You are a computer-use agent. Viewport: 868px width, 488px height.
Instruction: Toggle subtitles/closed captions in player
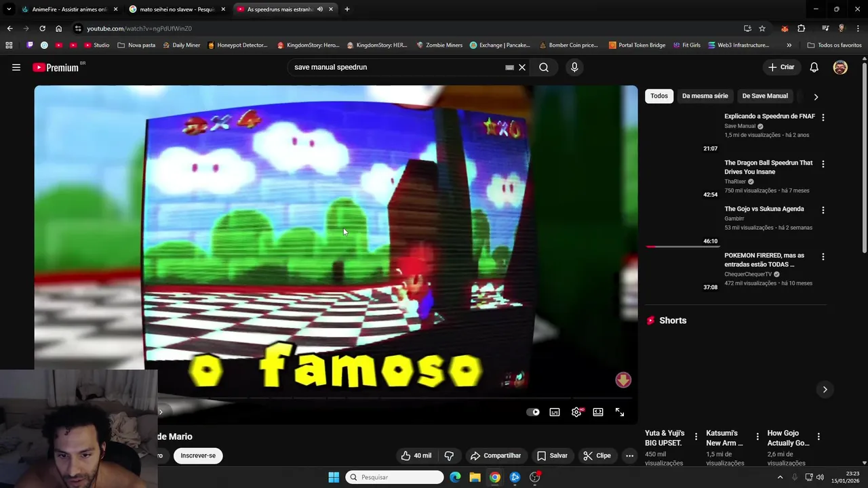tap(555, 412)
